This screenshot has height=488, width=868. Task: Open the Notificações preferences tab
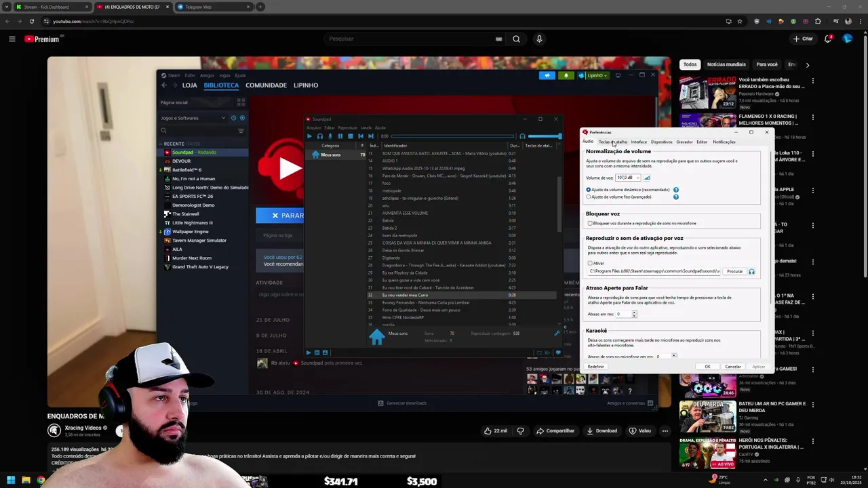[x=724, y=142]
